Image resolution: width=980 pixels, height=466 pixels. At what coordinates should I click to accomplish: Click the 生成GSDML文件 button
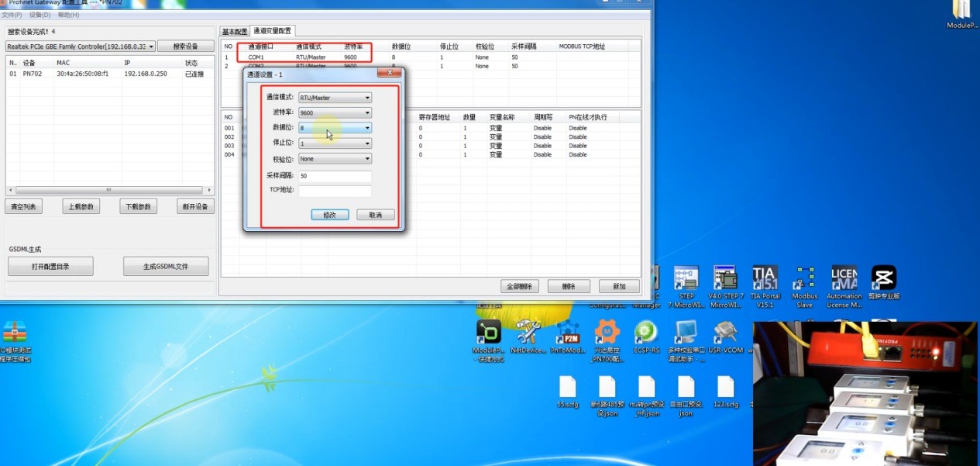[166, 267]
